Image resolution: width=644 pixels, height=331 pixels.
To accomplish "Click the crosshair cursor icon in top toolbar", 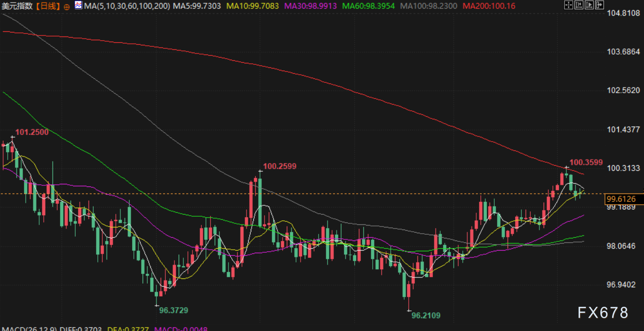I will pos(568,6).
